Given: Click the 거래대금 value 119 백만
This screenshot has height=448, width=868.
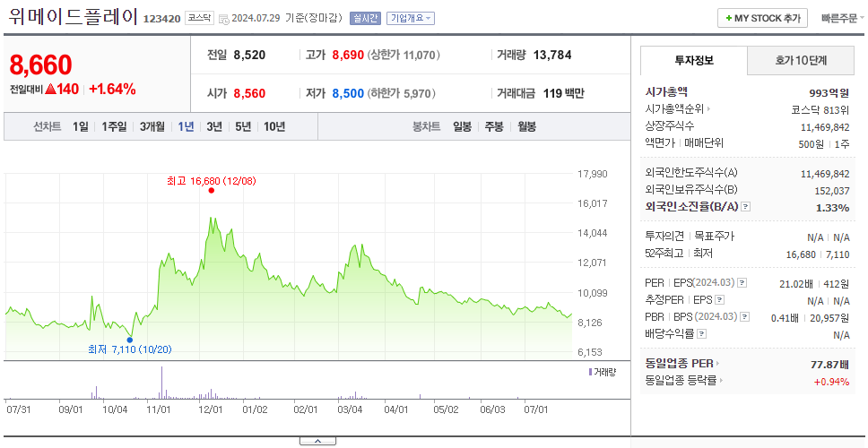Looking at the screenshot, I should [563, 93].
